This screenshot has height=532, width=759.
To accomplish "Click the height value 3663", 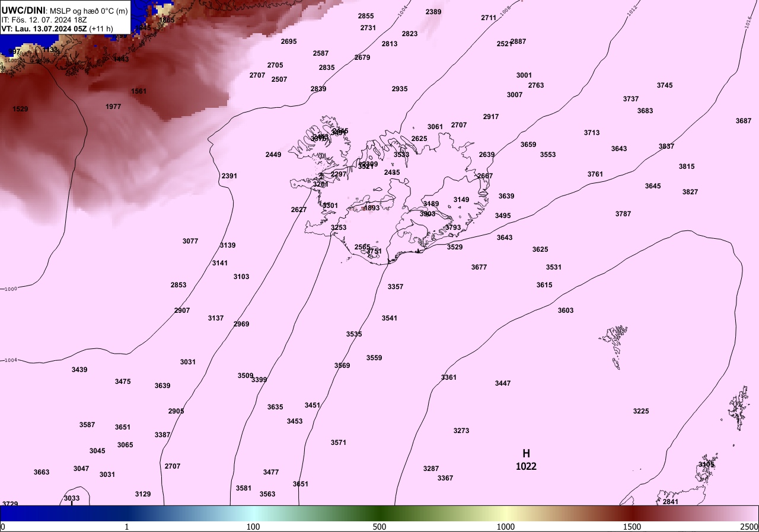I will 42,472.
